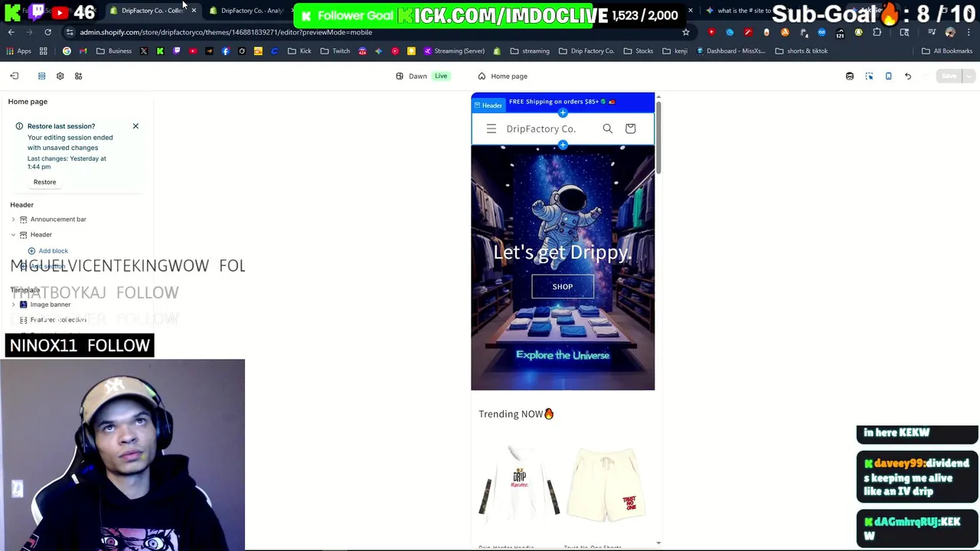Click the browser address bar URL
Viewport: 980px width, 551px height.
[x=226, y=32]
